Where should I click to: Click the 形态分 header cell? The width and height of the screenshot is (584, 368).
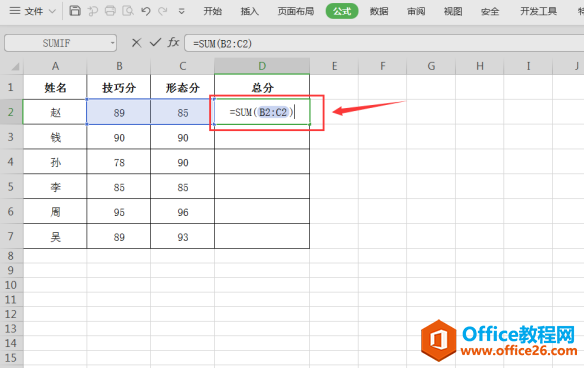[x=182, y=87]
